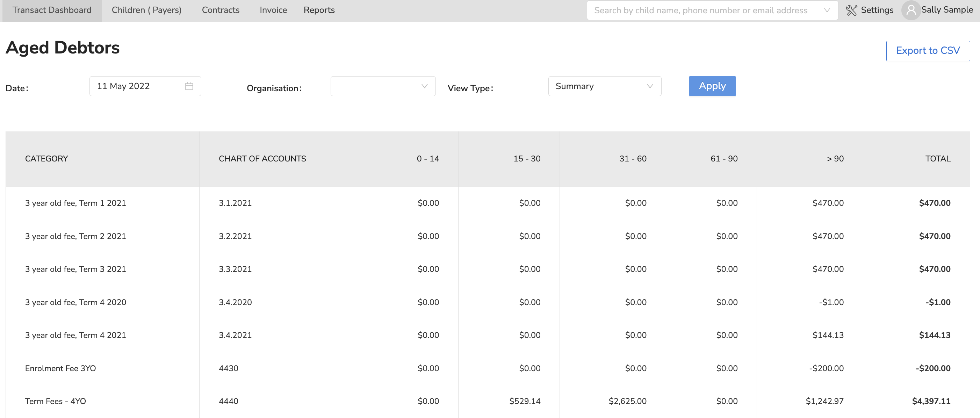
Task: Open the Reports menu
Action: click(x=319, y=10)
